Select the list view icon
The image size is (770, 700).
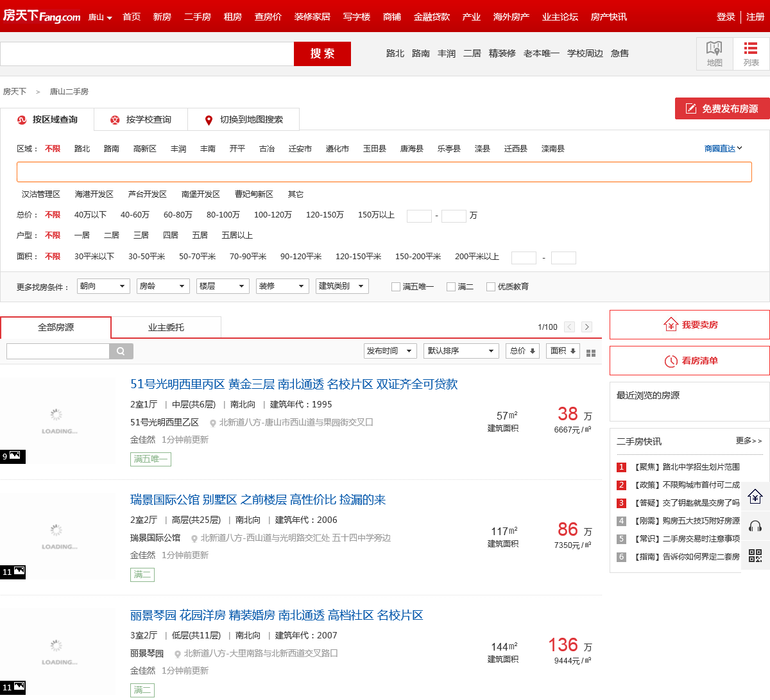[x=751, y=53]
